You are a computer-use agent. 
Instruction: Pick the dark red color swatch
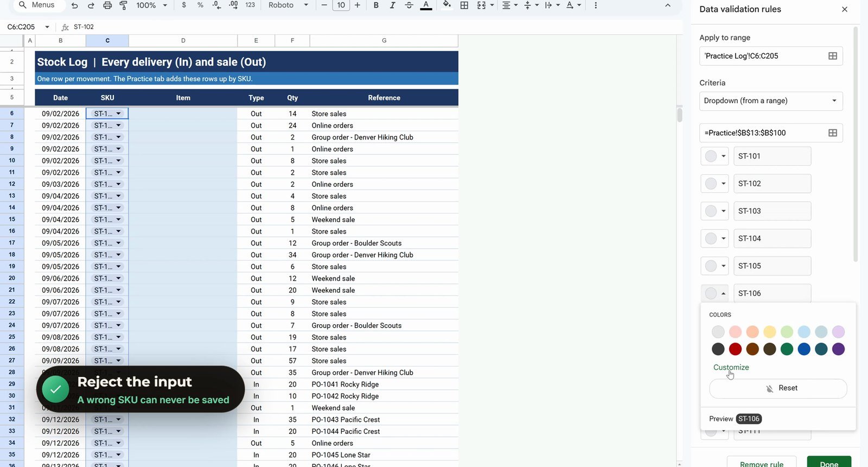pos(735,349)
